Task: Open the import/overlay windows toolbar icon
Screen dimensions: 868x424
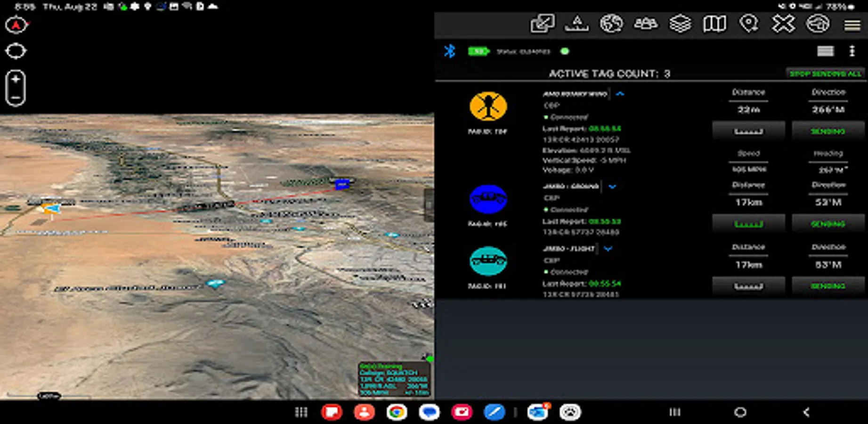Action: pos(542,24)
